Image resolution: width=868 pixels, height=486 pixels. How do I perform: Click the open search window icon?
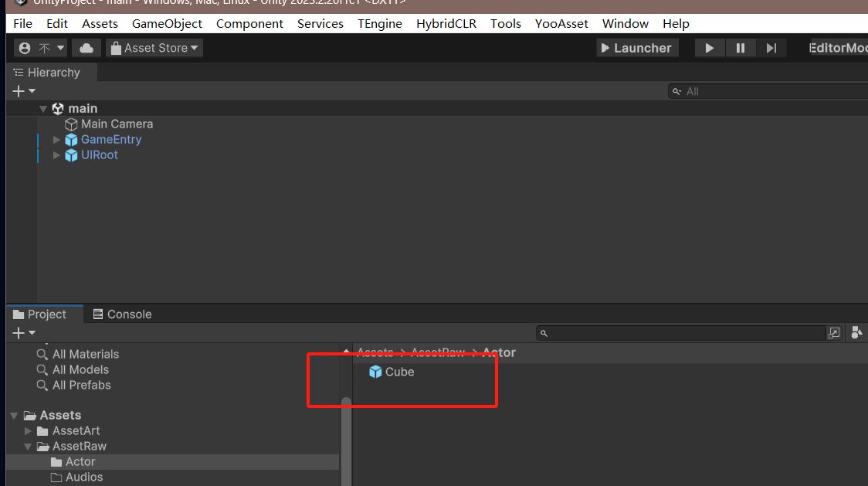(x=834, y=333)
